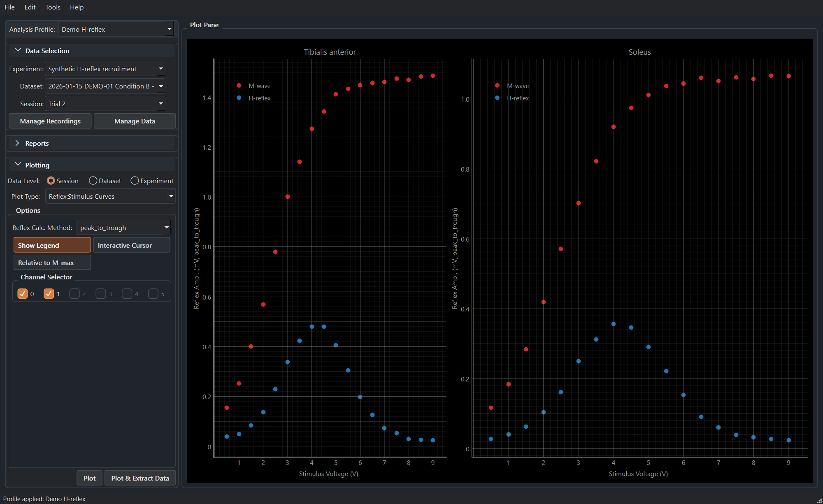Select the Experiment data level radio

[152, 181]
